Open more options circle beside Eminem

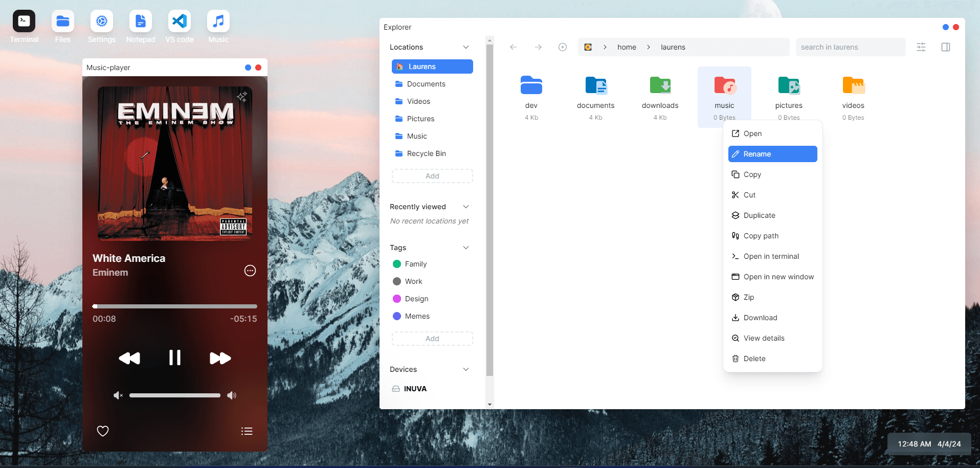click(x=250, y=271)
